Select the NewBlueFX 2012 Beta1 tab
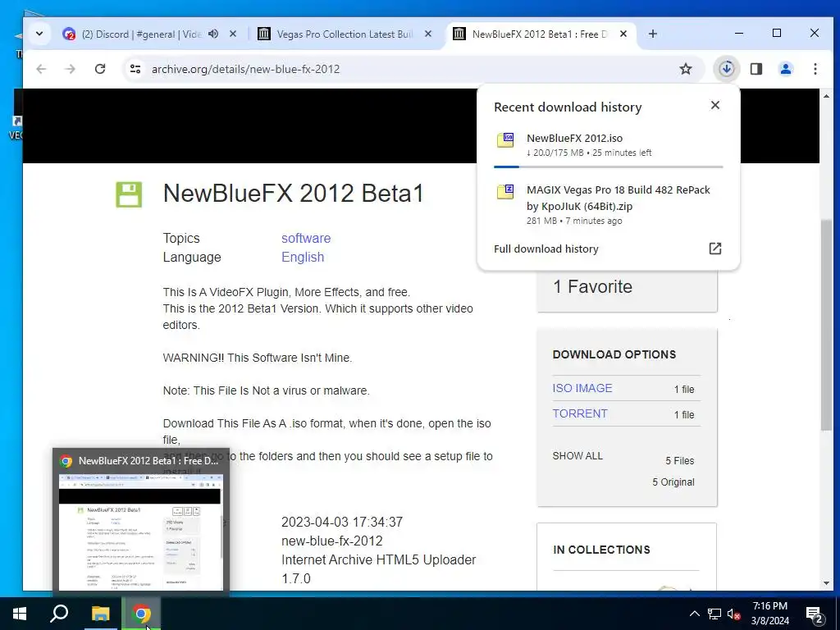The width and height of the screenshot is (840, 630). pos(538,34)
